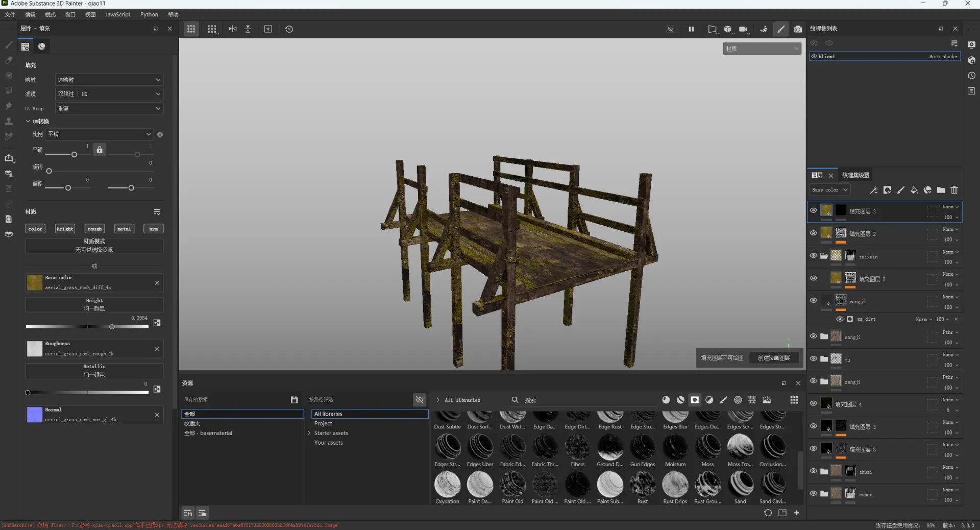Hide the taixain folder layer

(813, 256)
